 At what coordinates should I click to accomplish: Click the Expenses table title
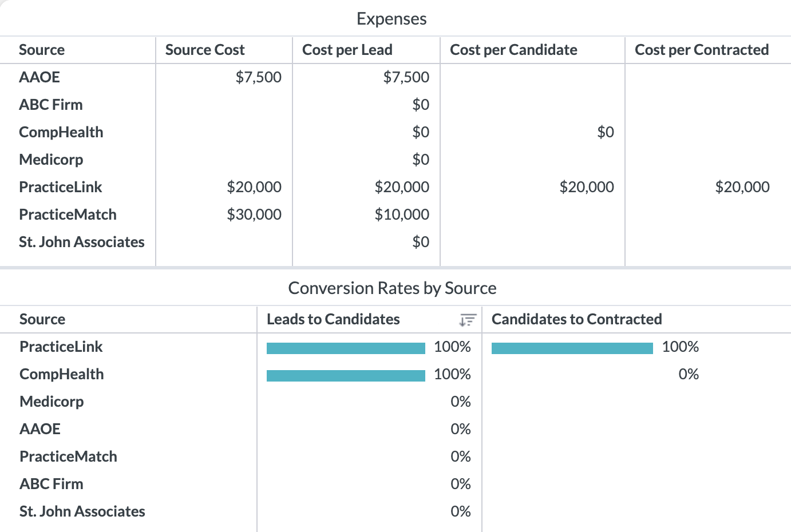(x=391, y=19)
